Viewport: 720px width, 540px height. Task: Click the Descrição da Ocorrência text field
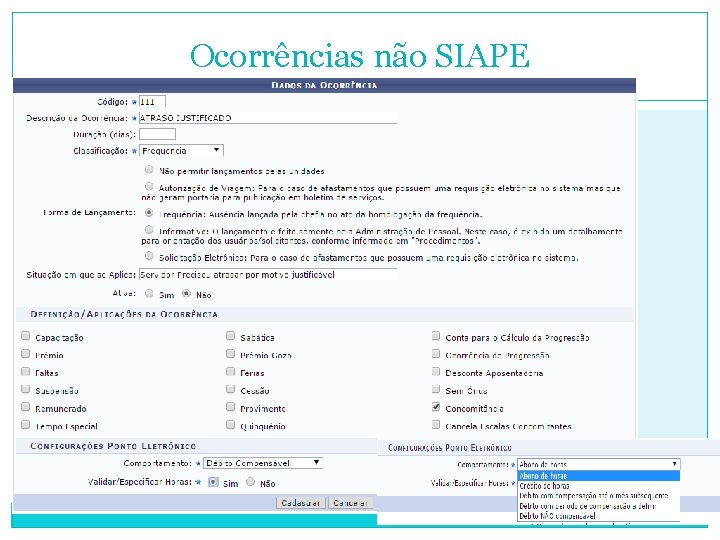click(x=268, y=118)
